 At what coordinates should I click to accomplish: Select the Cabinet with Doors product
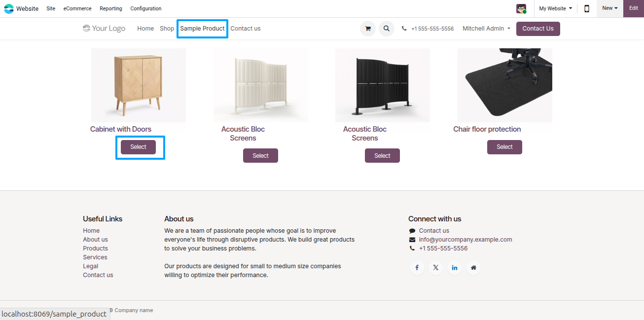pos(139,147)
